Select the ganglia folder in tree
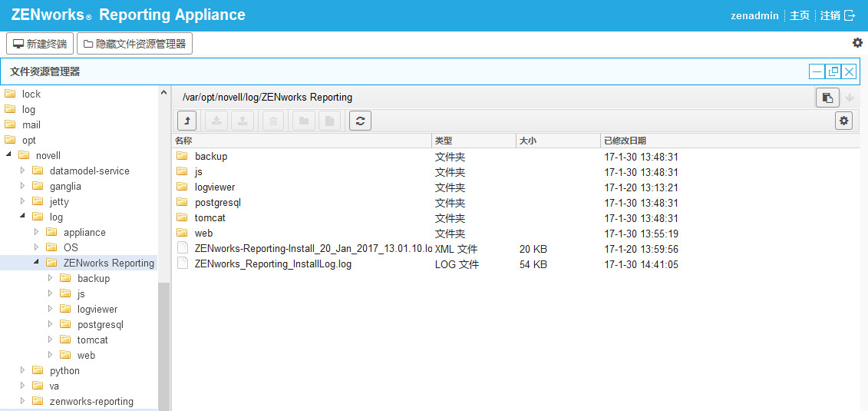Image resolution: width=868 pixels, height=411 pixels. pos(65,186)
